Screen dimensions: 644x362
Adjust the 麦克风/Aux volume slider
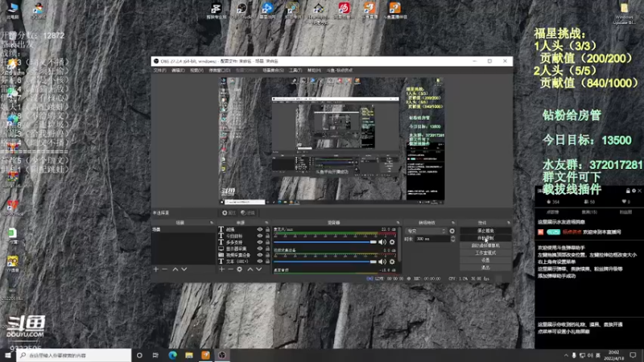tap(325, 242)
